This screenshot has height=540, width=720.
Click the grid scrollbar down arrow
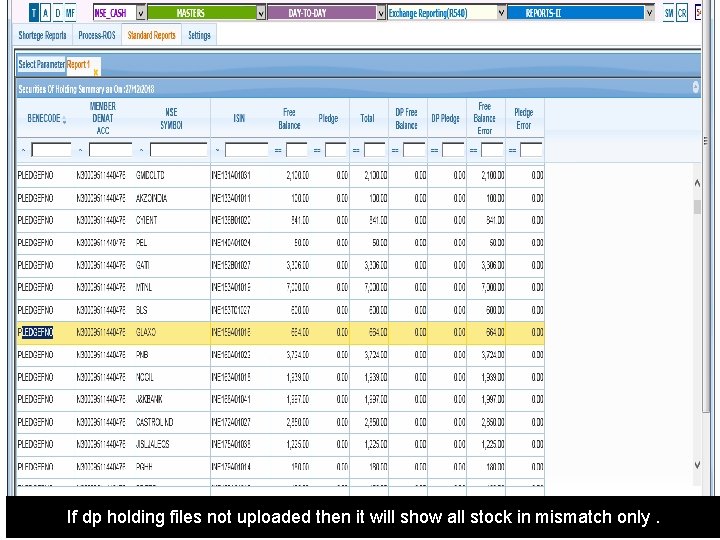[697, 465]
